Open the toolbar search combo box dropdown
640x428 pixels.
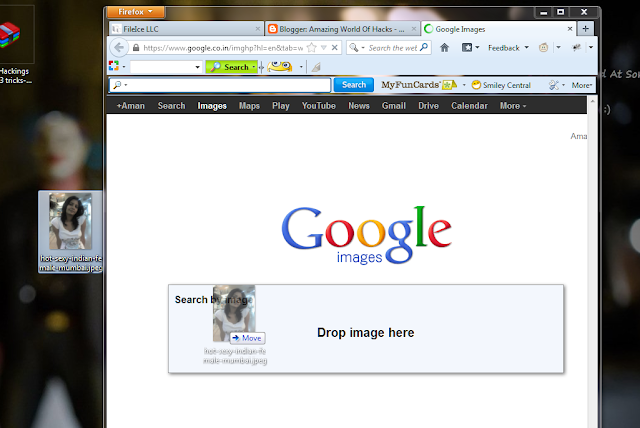[198, 67]
